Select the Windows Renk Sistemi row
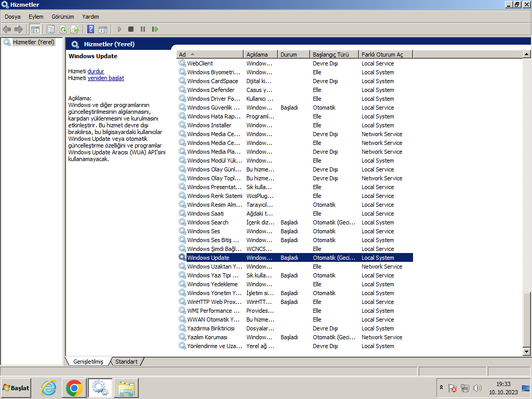The height and width of the screenshot is (399, 532). click(295, 196)
